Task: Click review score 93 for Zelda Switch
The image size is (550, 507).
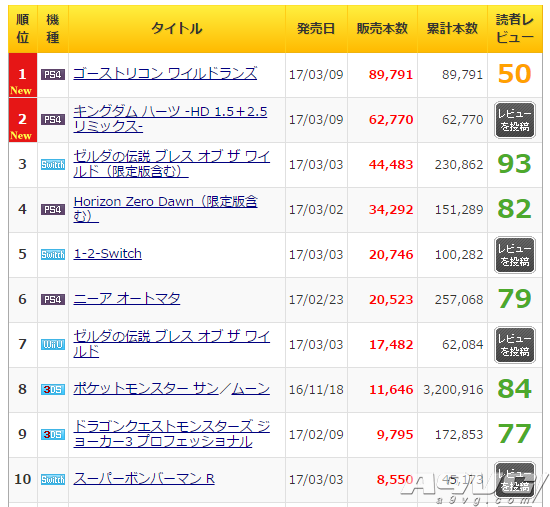Action: pyautogui.click(x=515, y=164)
